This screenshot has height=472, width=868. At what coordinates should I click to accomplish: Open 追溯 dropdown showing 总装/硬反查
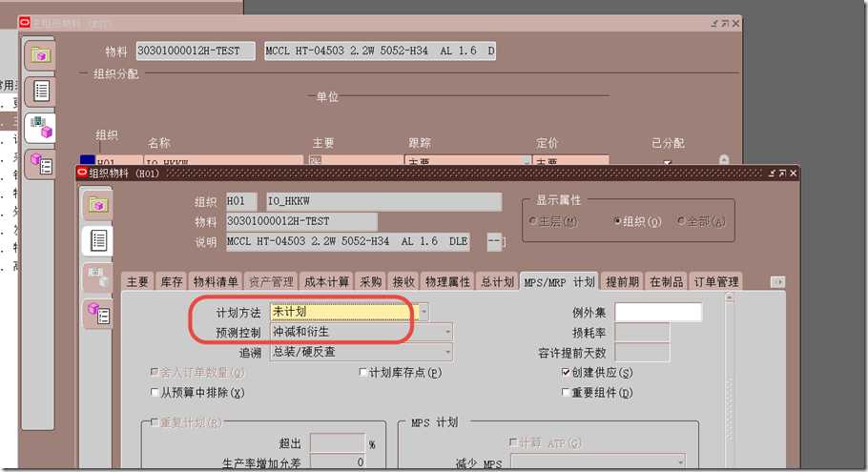448,352
